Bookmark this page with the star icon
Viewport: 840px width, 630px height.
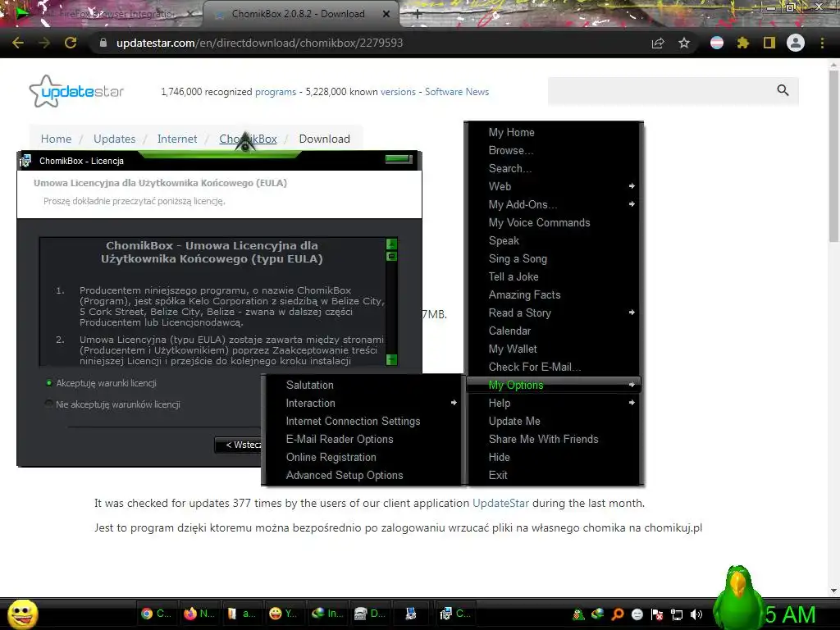684,43
